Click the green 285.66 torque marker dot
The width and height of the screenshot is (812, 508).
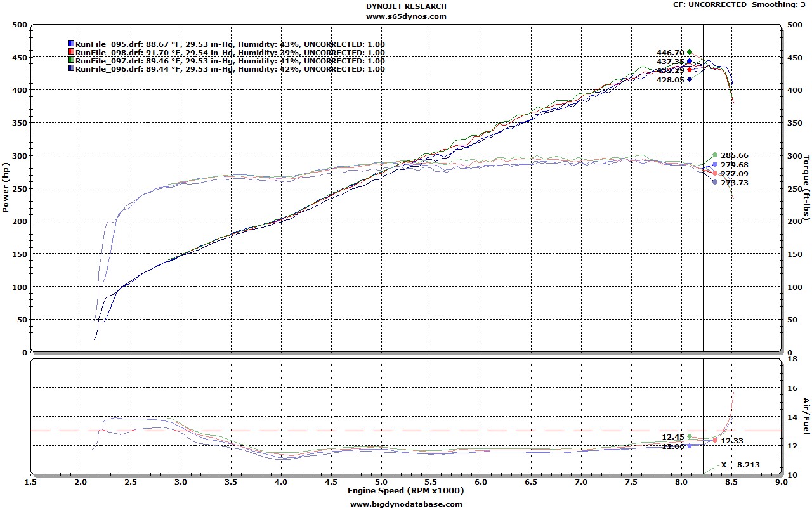click(715, 155)
